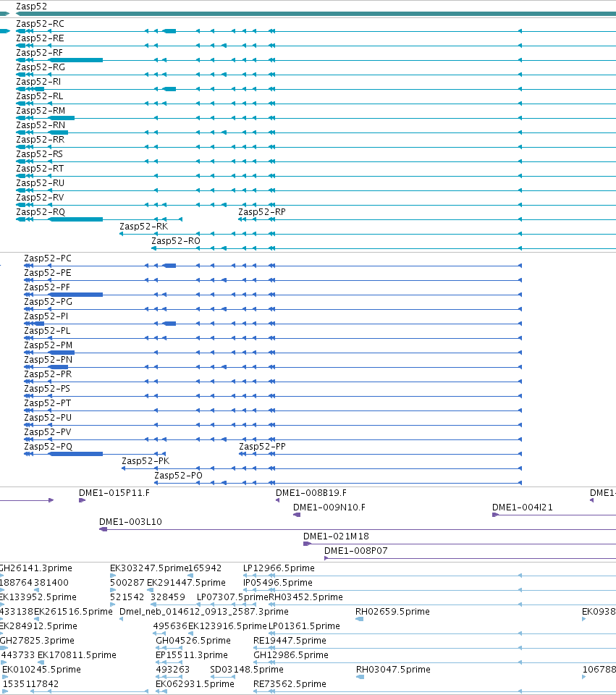Viewport: 616px width, 695px height.
Task: Select the Zasp52-PU protein label
Action: 48,418
